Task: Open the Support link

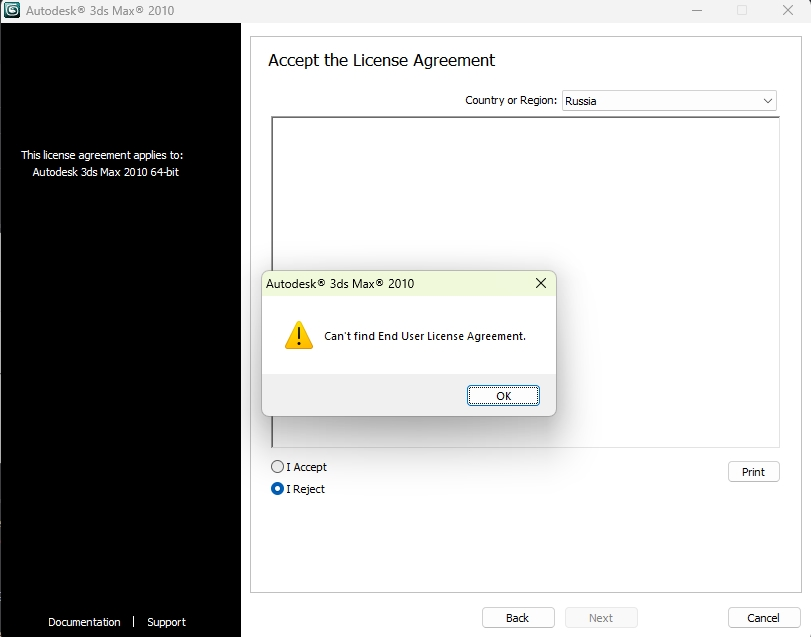Action: click(166, 622)
